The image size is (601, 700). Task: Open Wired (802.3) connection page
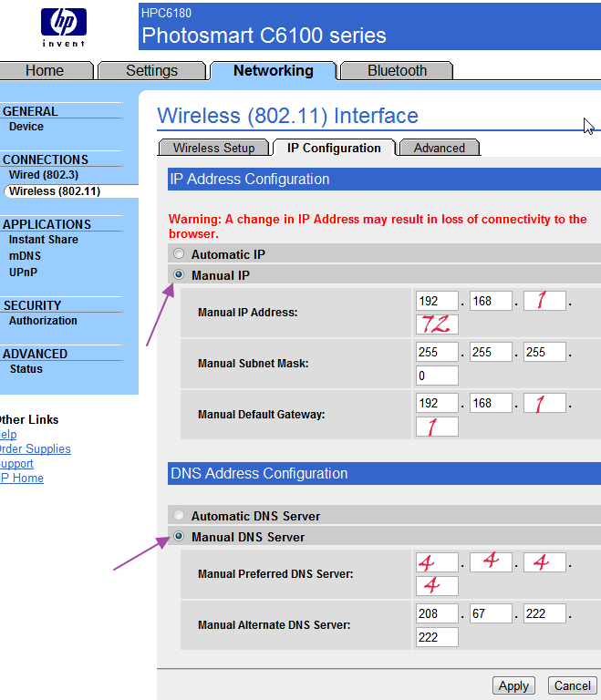pos(44,175)
